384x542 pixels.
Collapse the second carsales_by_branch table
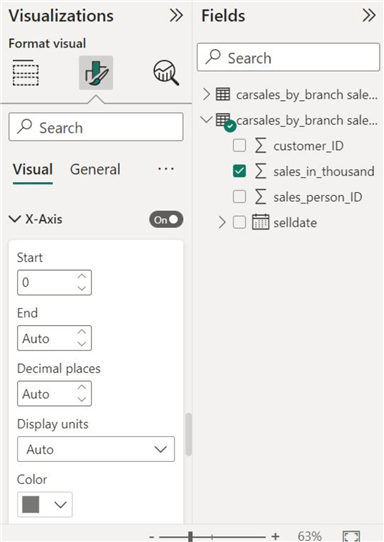tap(206, 120)
